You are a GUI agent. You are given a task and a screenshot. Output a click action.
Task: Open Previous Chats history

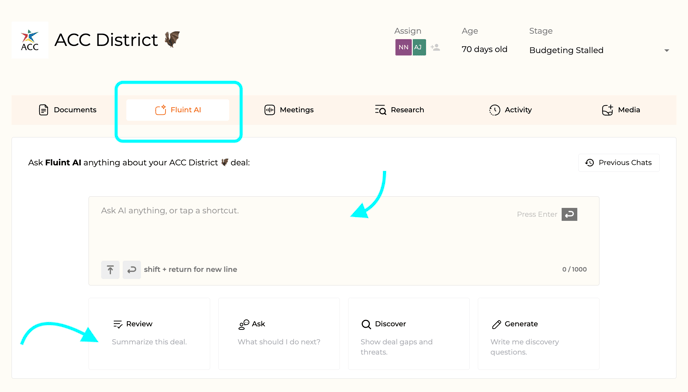619,162
